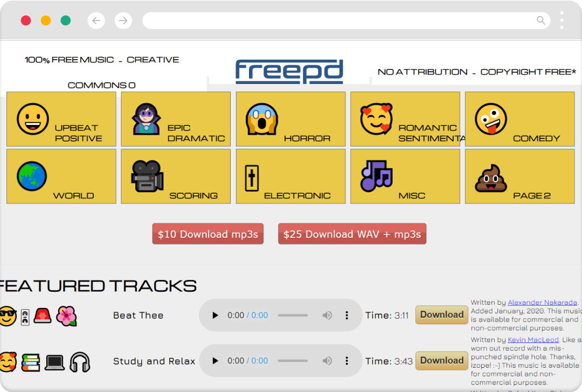Open Beat Thee player more options menu
This screenshot has width=582, height=392.
[347, 315]
